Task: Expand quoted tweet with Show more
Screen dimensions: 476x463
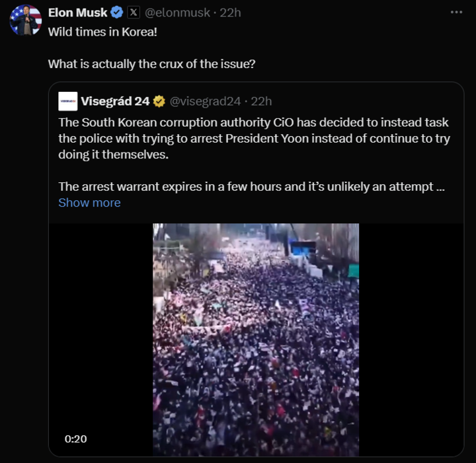Action: click(x=89, y=203)
